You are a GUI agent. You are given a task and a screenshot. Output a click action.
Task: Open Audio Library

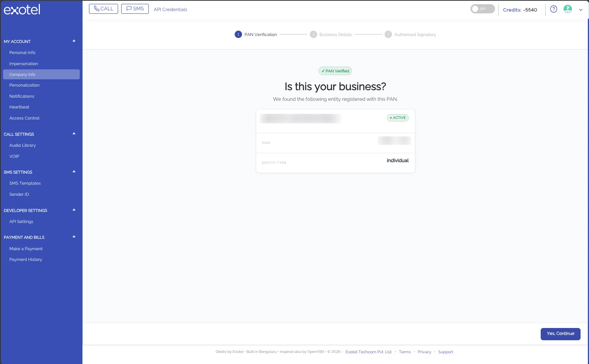coord(23,145)
